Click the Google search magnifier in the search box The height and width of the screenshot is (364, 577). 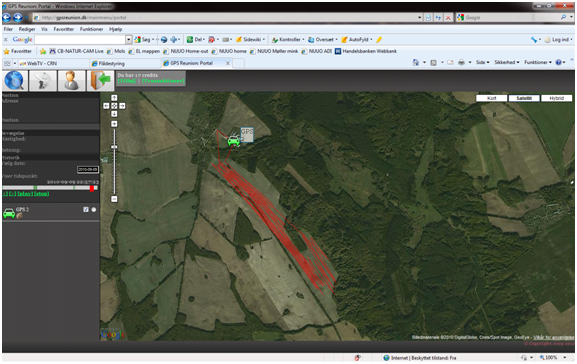(563, 17)
